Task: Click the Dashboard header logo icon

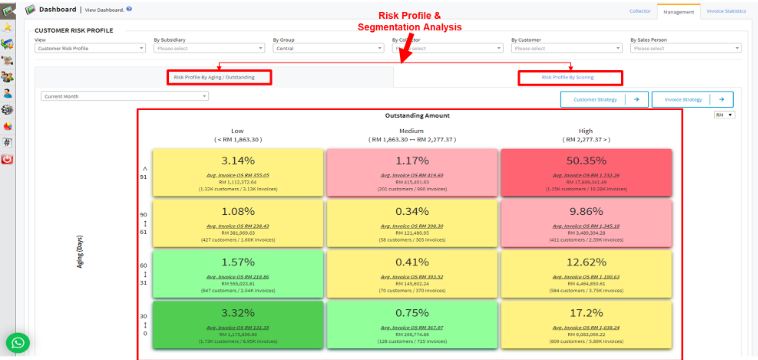Action: click(30, 9)
